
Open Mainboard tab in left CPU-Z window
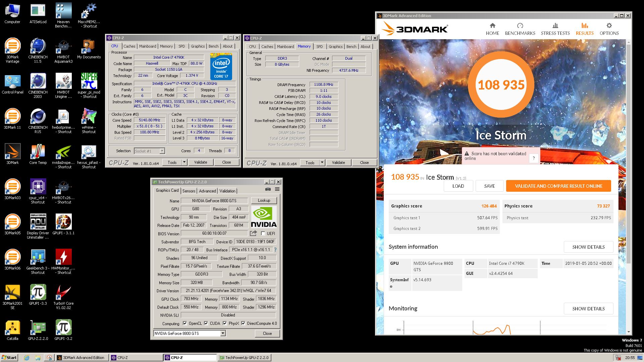coord(148,46)
